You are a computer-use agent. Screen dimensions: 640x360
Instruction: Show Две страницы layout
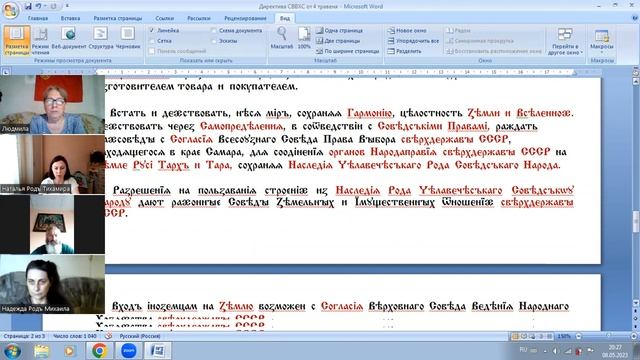point(338,41)
